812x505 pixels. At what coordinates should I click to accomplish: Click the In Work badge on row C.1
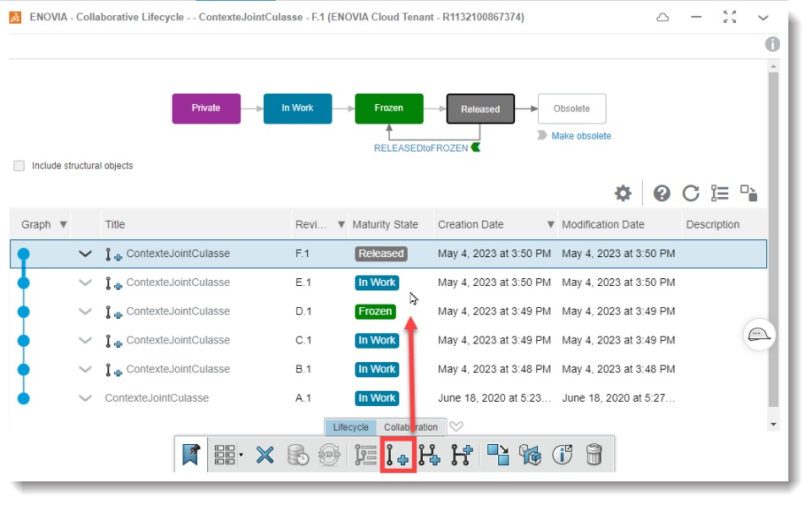[377, 340]
